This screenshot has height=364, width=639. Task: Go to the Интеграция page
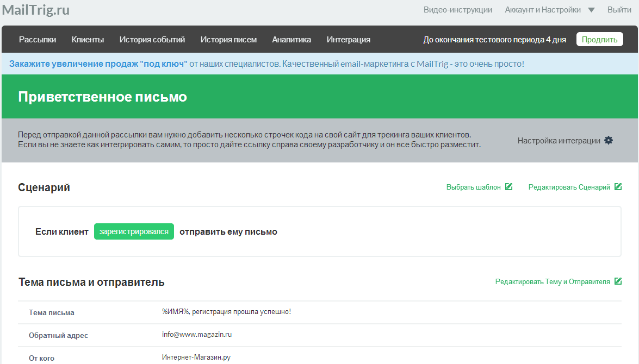click(349, 40)
